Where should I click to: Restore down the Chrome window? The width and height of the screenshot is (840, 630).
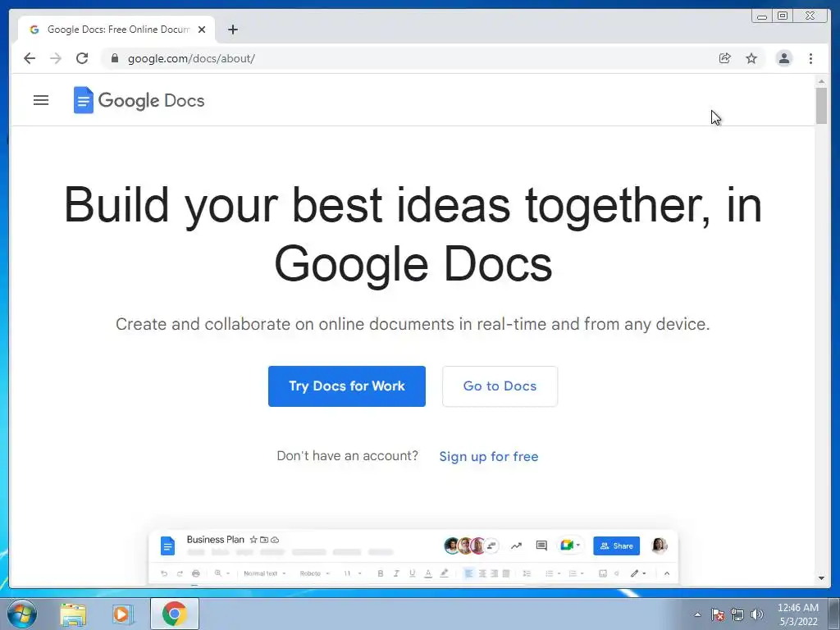point(783,16)
